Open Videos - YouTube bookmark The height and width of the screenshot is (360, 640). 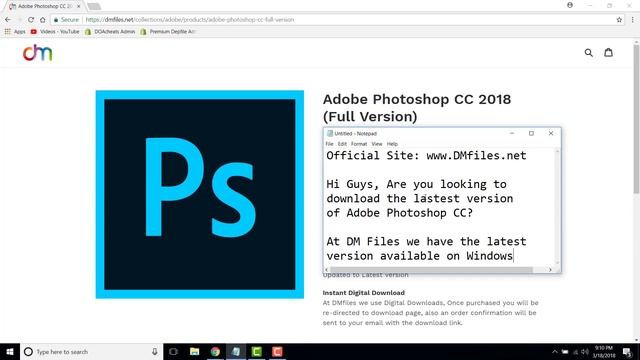(x=55, y=31)
